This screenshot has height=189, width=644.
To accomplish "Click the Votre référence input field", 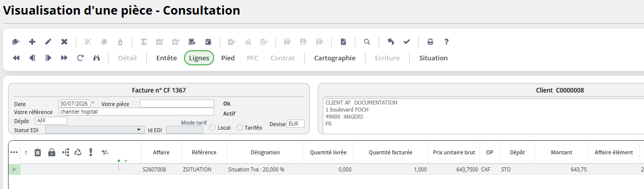I will tap(136, 112).
